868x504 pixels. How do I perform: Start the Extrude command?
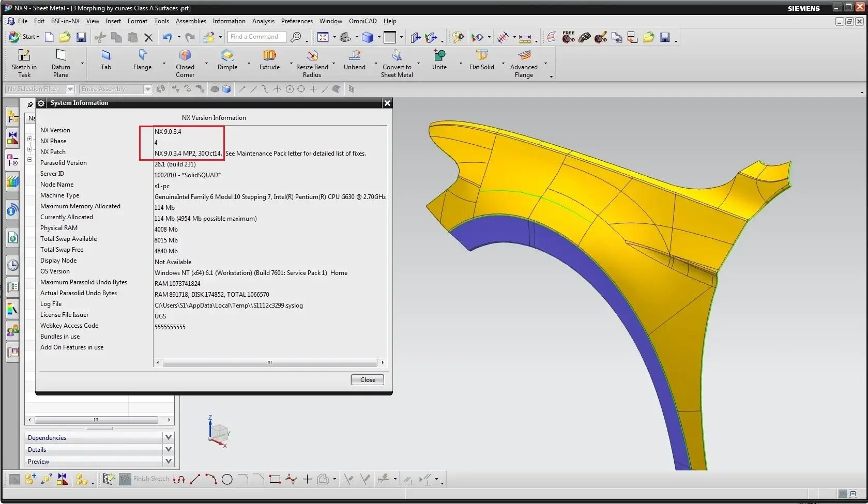(x=269, y=60)
